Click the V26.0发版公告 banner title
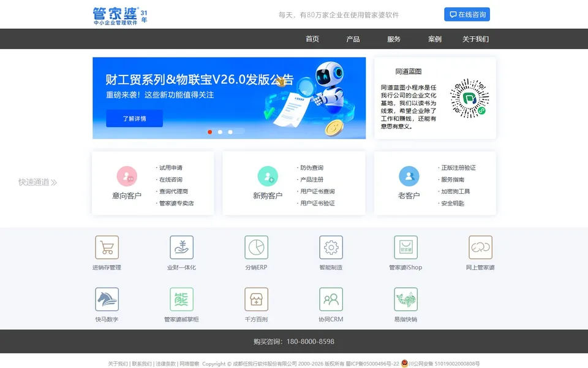Viewport: 588px width, 368px height. point(200,79)
